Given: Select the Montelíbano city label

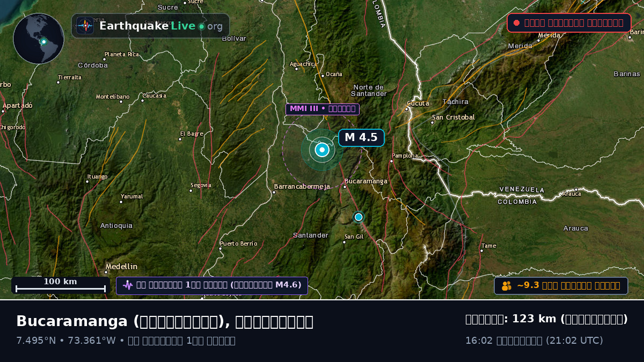Looking at the screenshot, I should click(x=113, y=97).
